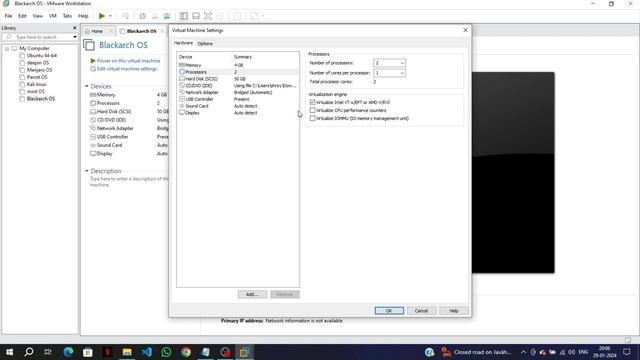This screenshot has height=360, width=640.
Task: Click Cancel in Virtual Machine Settings
Action: 421,311
